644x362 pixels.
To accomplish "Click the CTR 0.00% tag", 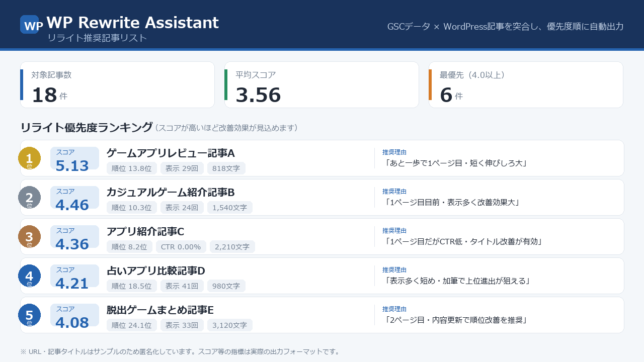I will pyautogui.click(x=181, y=247).
